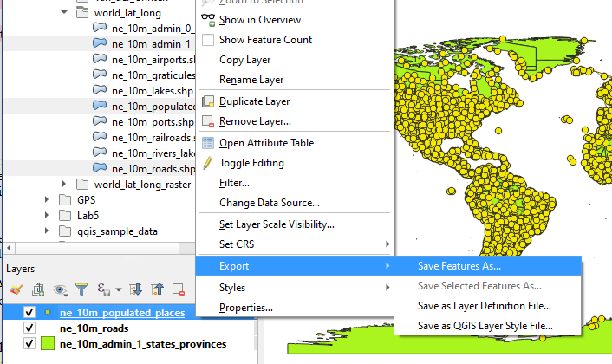Click Save as Layer Definition File
This screenshot has width=612, height=364.
coord(484,306)
